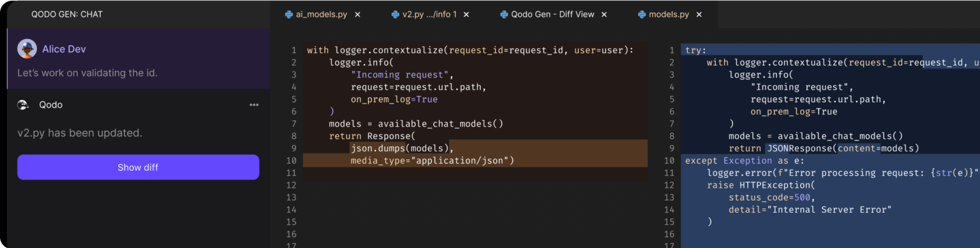Click Alice Dev's avatar picture

[27, 49]
